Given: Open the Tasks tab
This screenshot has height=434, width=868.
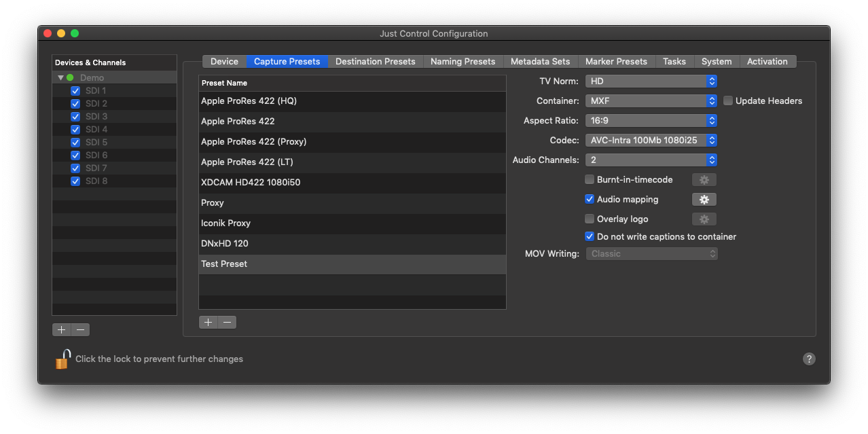Looking at the screenshot, I should (x=674, y=62).
